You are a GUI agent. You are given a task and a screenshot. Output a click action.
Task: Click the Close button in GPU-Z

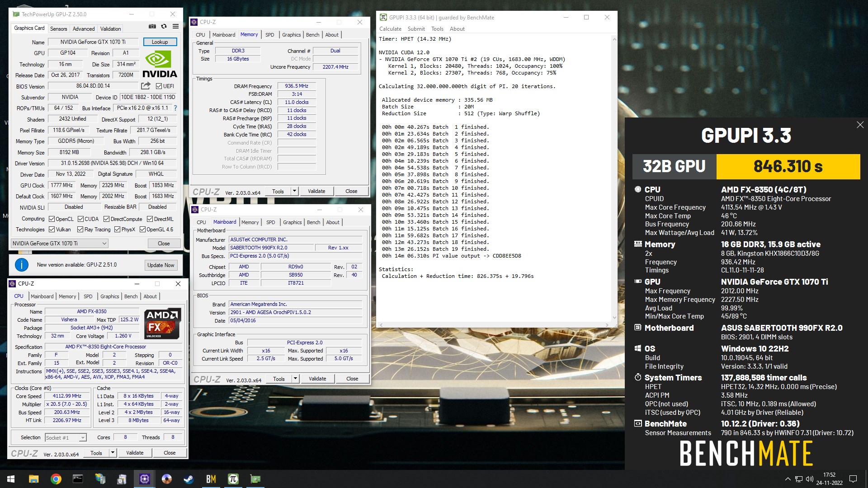point(164,244)
